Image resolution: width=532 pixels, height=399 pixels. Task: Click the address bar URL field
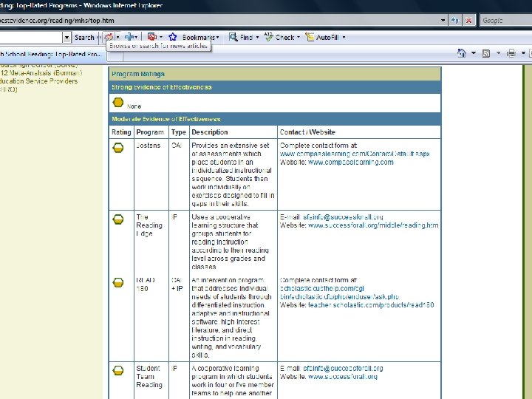(x=219, y=21)
